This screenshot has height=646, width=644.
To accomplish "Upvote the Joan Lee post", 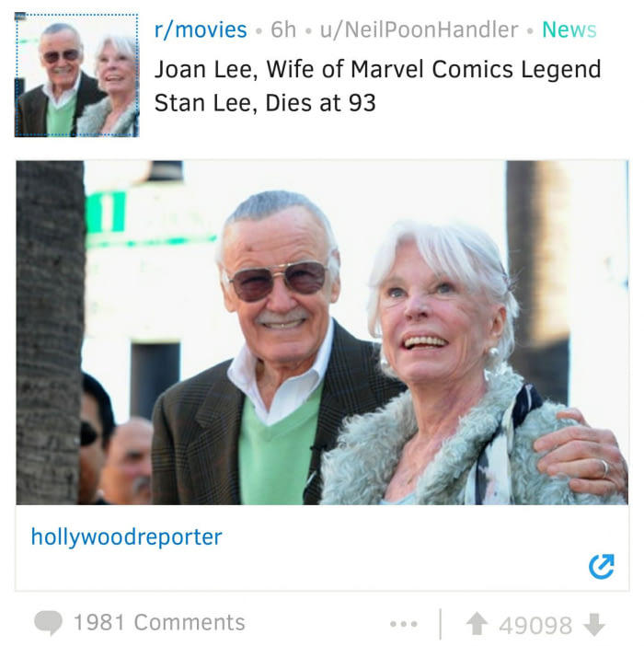I will click(x=477, y=624).
